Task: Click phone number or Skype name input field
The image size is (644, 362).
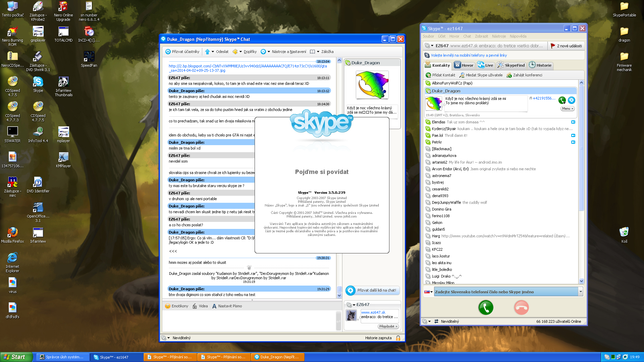Action: [x=506, y=292]
